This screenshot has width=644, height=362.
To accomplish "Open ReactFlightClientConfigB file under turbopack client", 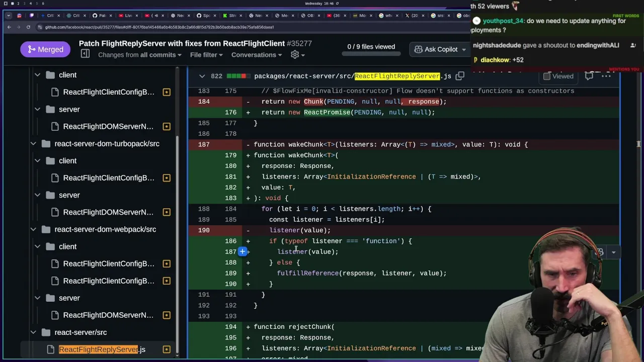I will tap(109, 177).
